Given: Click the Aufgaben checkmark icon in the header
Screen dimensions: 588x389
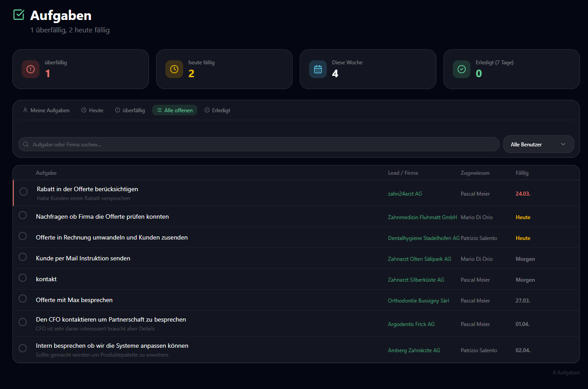Looking at the screenshot, I should click(x=19, y=15).
